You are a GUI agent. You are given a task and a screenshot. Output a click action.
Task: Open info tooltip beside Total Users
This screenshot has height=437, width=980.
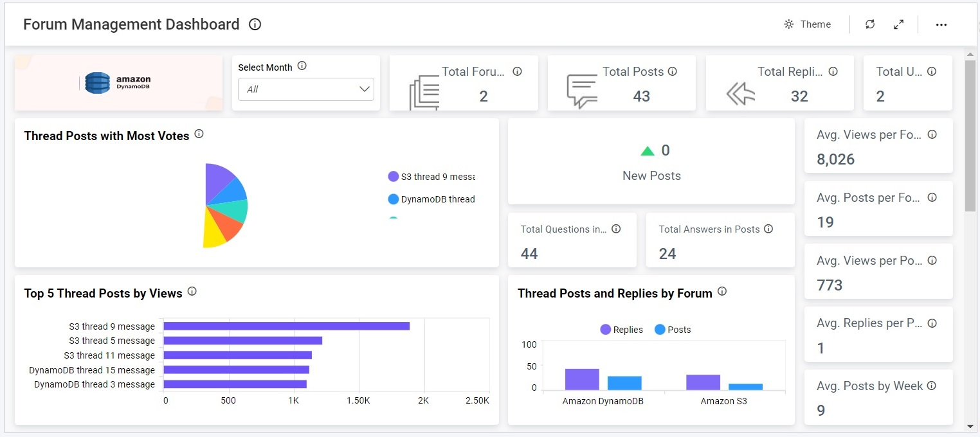click(932, 71)
